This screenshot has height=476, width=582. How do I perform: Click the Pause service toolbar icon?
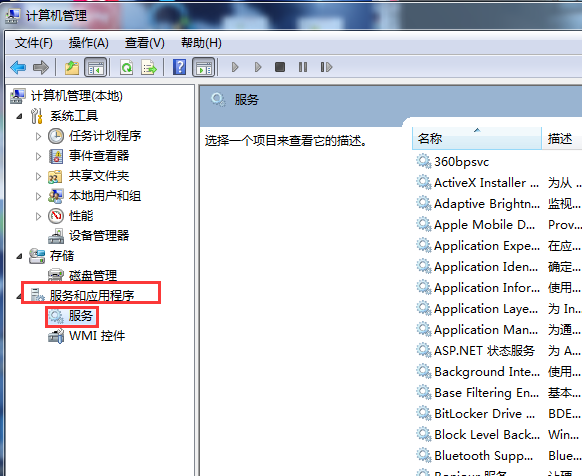303,67
